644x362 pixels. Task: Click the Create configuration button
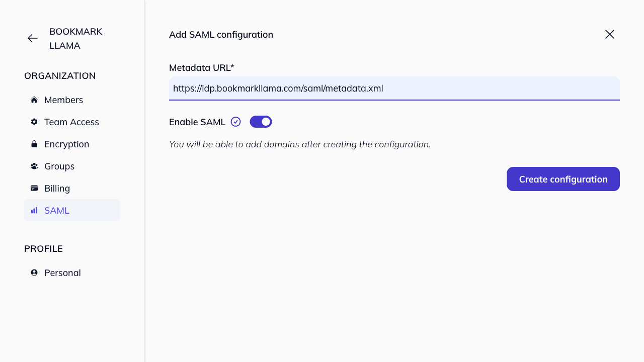[x=563, y=179]
